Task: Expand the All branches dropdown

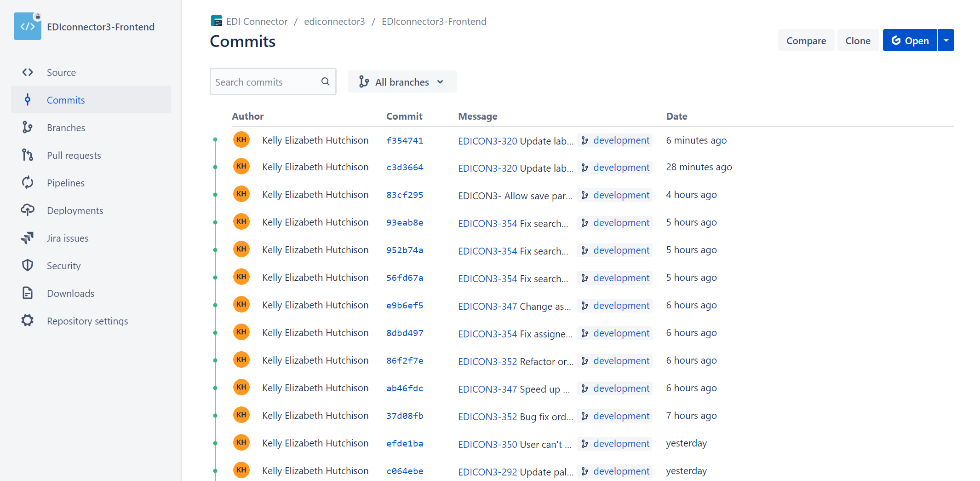Action: coord(402,81)
